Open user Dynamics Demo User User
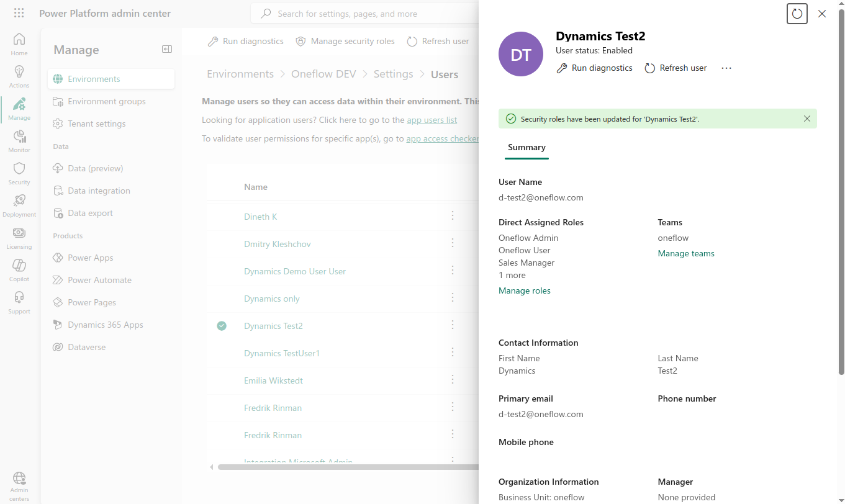Image resolution: width=845 pixels, height=504 pixels. (x=295, y=271)
